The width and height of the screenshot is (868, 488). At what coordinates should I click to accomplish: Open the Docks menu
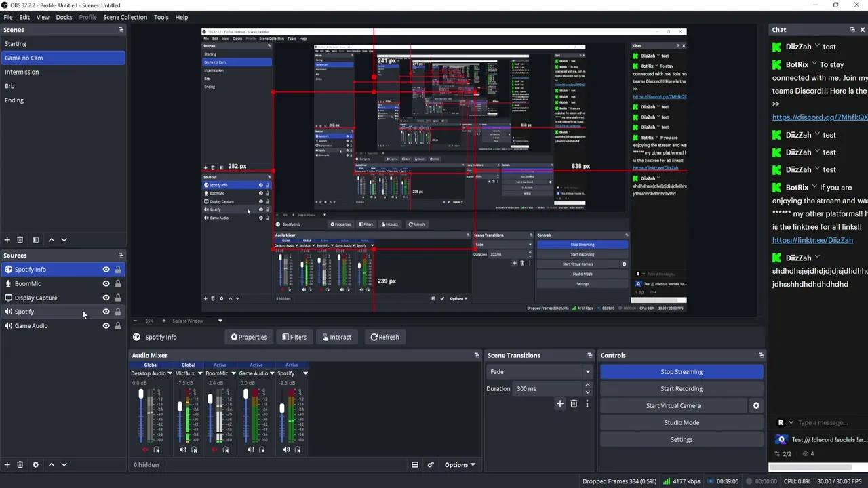pyautogui.click(x=64, y=17)
